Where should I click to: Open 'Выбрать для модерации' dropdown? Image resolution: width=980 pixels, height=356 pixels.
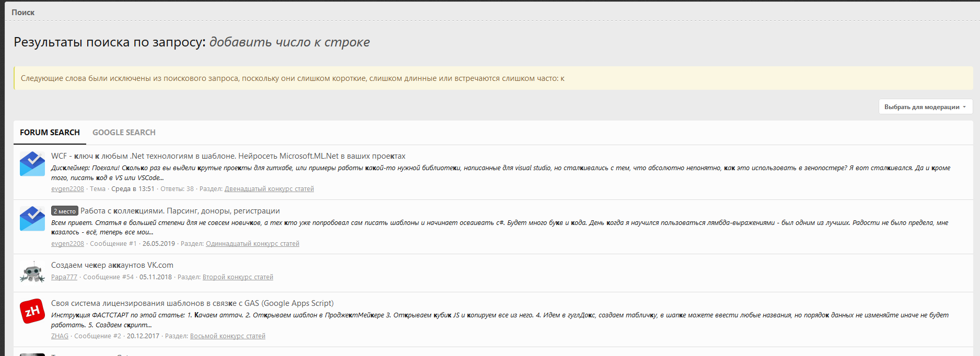point(925,107)
